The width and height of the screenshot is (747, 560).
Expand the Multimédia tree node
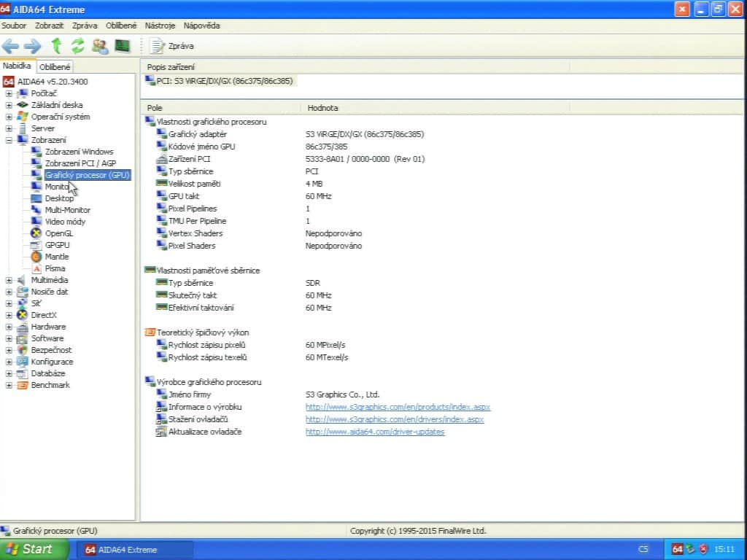(x=9, y=280)
